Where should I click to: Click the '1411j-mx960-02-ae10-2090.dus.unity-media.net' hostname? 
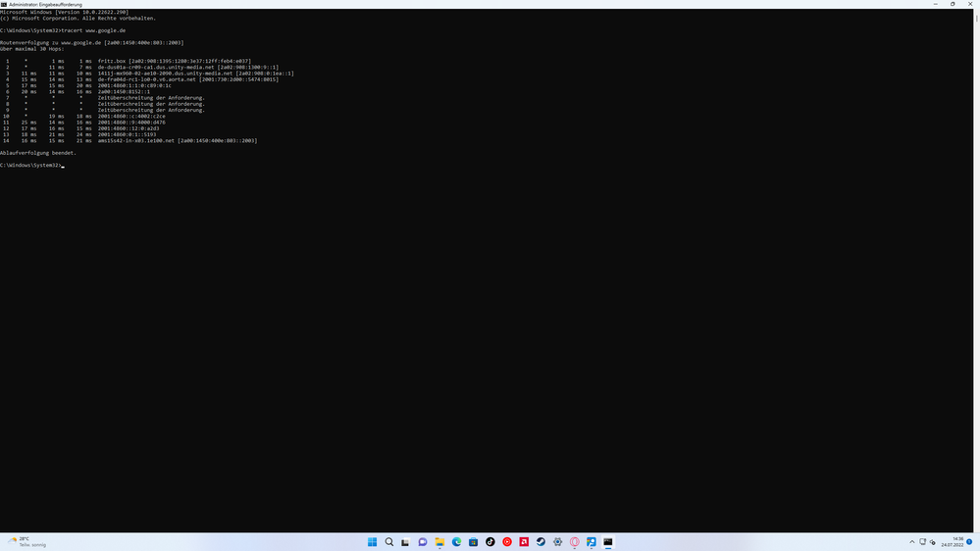point(165,74)
